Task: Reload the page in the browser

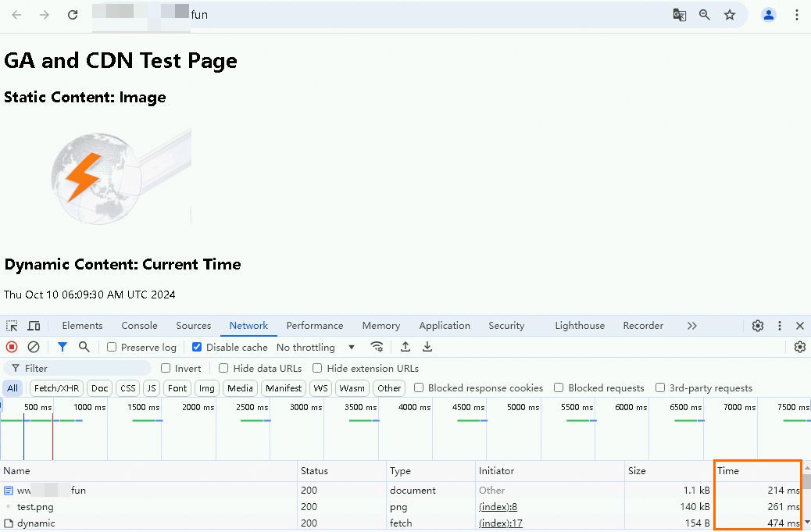Action: (73, 14)
